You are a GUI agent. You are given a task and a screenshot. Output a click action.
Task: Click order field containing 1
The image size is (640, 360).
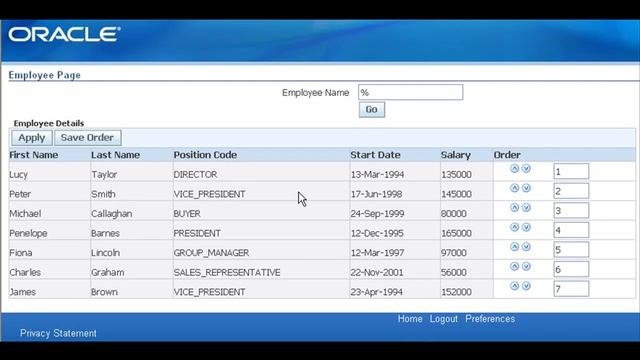571,171
